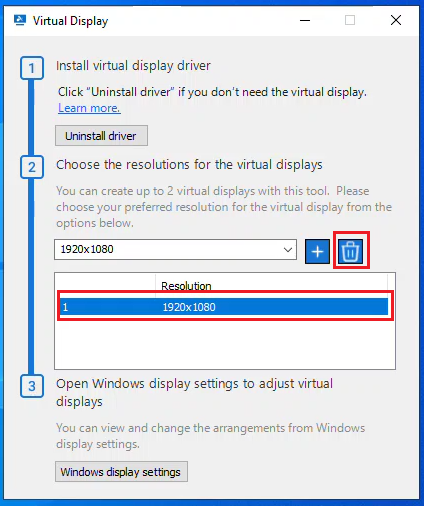Click the Virtual Display app icon in title bar
The image size is (424, 506).
(20, 21)
